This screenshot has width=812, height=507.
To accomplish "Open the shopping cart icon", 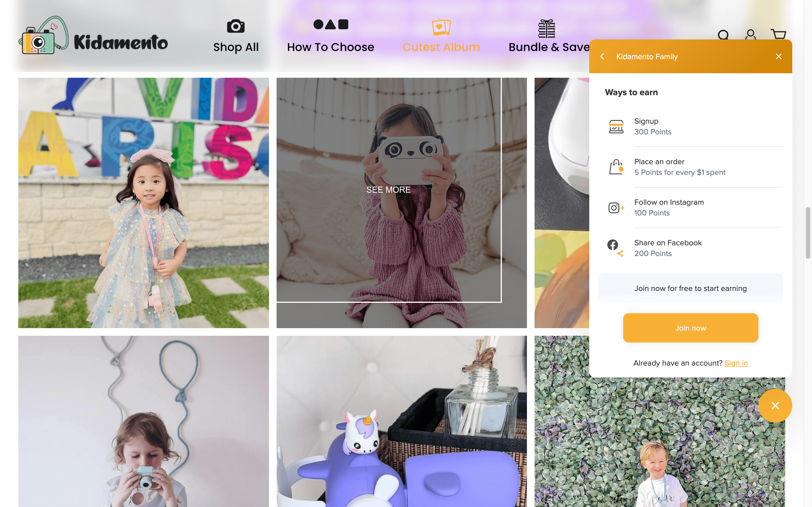I will click(779, 34).
